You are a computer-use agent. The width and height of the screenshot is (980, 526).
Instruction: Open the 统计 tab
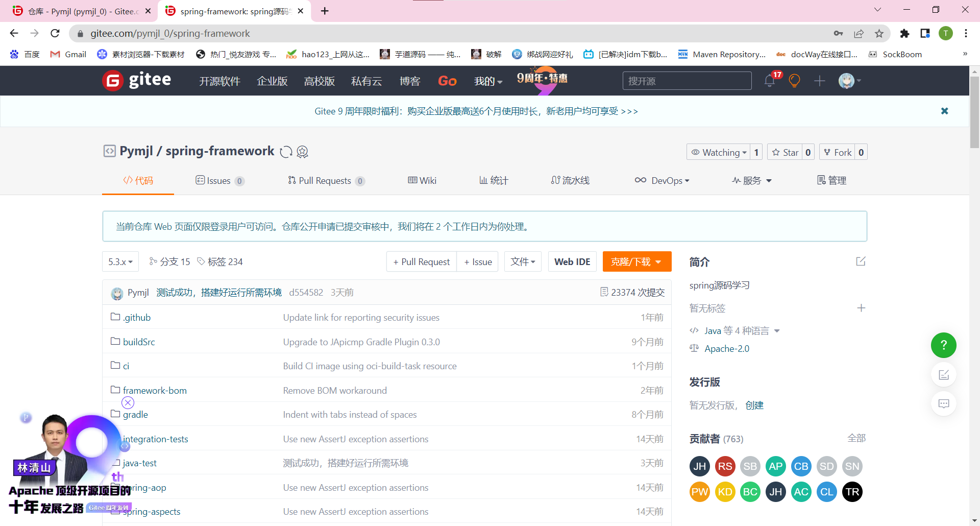coord(494,180)
